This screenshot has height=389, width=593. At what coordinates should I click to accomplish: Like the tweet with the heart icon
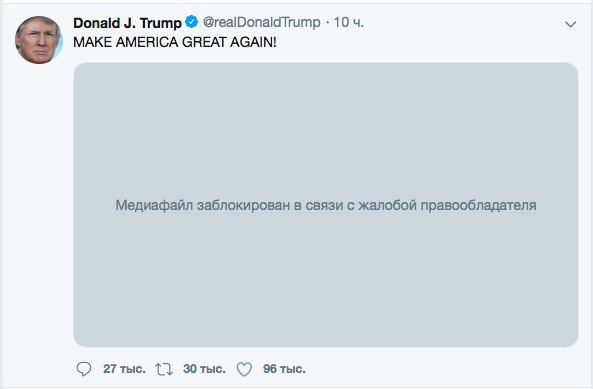(x=244, y=369)
